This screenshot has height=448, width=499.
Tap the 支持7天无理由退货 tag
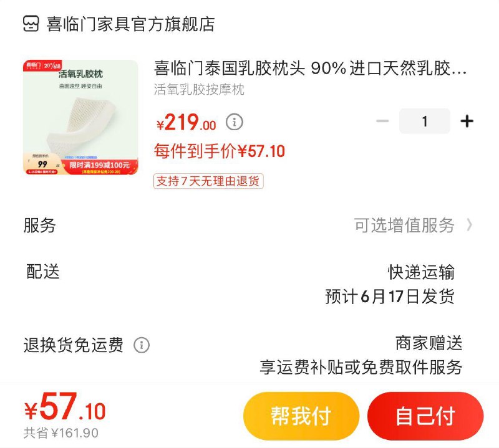pos(208,181)
